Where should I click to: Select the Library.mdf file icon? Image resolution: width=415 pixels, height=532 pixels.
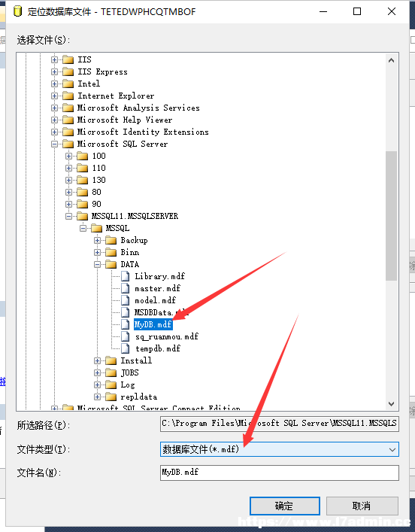click(125, 276)
